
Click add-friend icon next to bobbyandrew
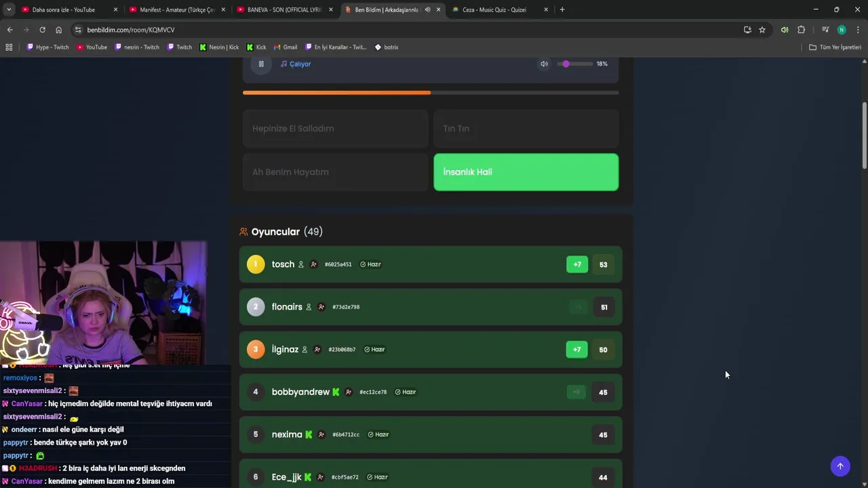coord(348,392)
